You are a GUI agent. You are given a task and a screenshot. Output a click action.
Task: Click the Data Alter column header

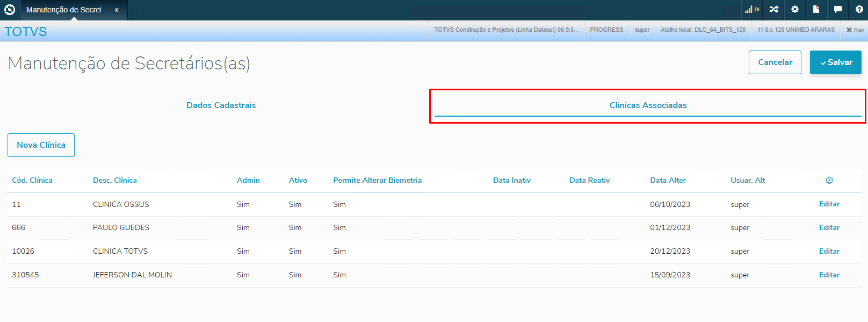click(668, 180)
